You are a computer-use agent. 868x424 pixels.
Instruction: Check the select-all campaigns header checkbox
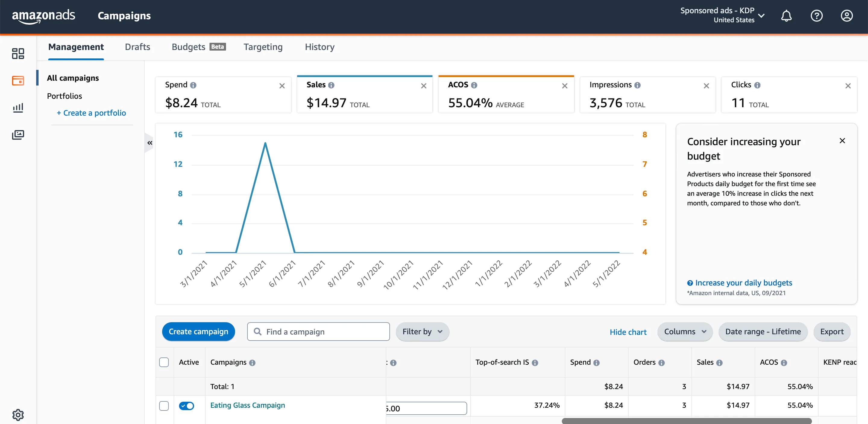tap(164, 362)
